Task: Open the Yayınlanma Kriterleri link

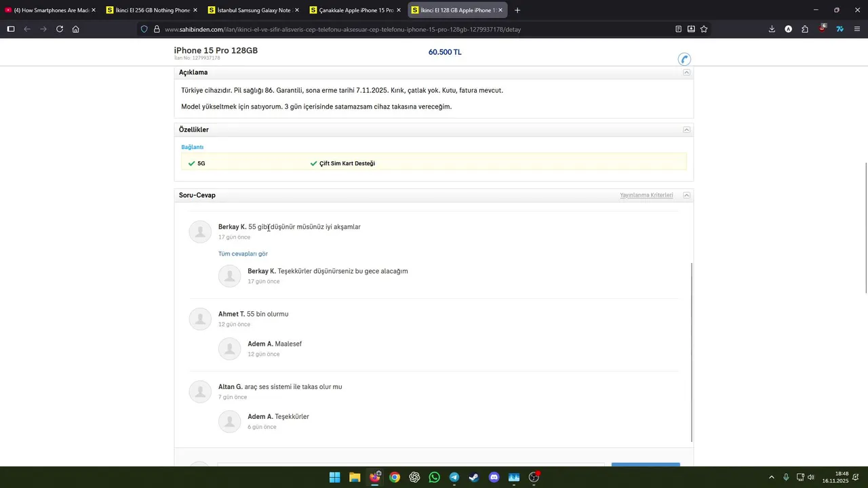Action: pos(646,195)
